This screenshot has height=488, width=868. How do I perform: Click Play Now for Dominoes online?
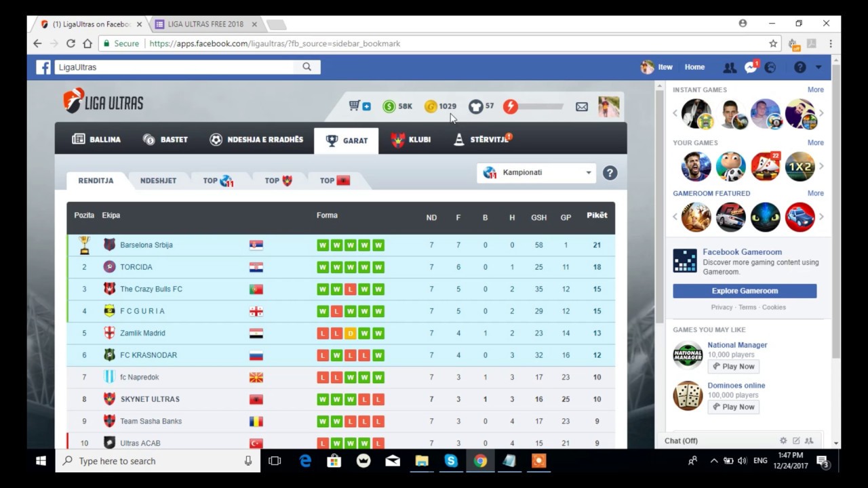733,407
